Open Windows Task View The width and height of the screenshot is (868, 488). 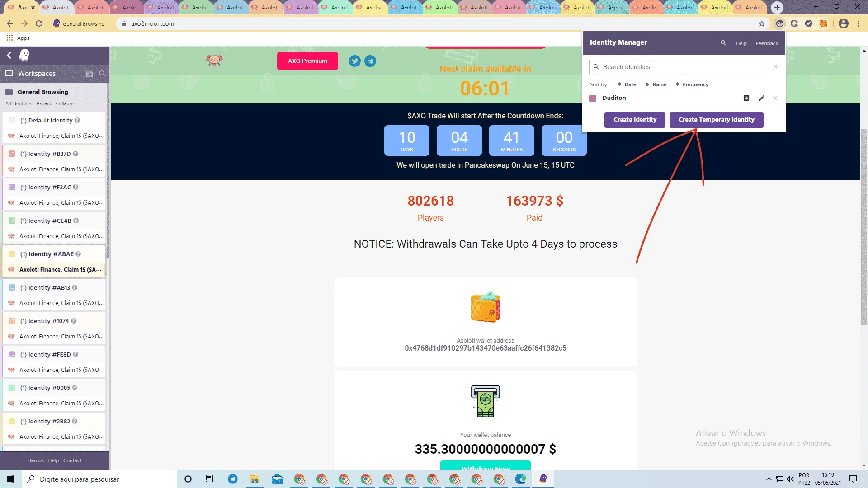[x=210, y=479]
